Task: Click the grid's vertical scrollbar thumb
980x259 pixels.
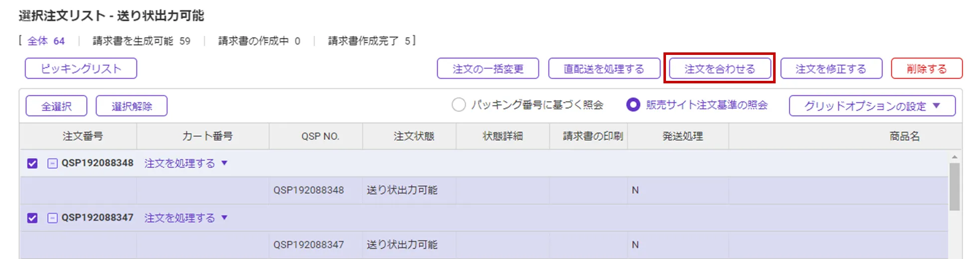Action: (x=954, y=187)
